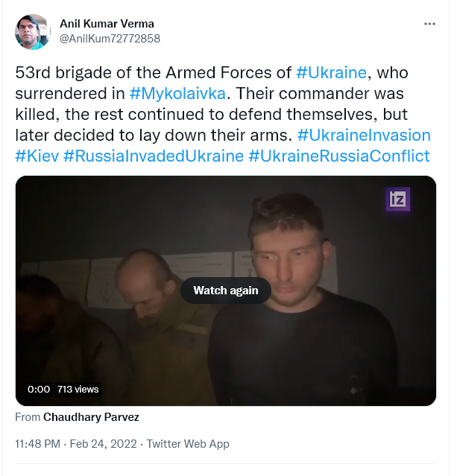Visit the #UkraineRussiaConflict hashtag page
The image size is (454, 476).
[338, 156]
